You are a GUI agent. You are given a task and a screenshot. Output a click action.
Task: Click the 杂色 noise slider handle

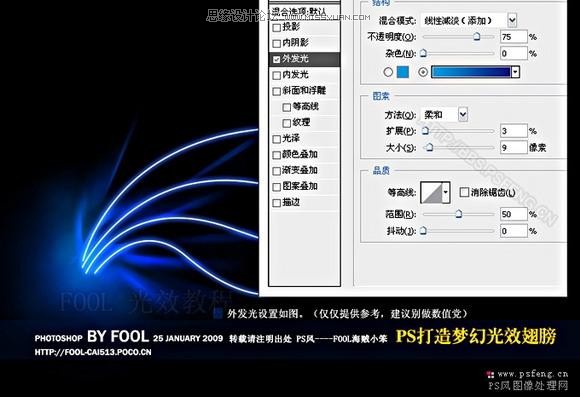pyautogui.click(x=424, y=53)
